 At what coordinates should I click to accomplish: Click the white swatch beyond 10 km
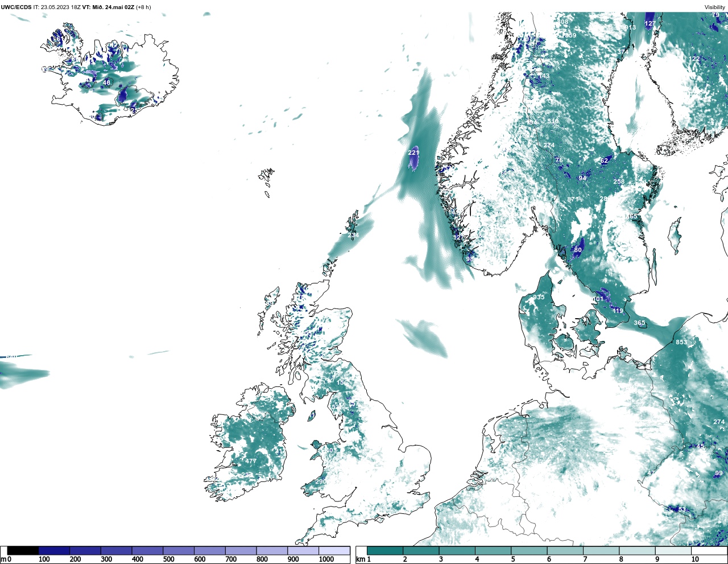[709, 551]
